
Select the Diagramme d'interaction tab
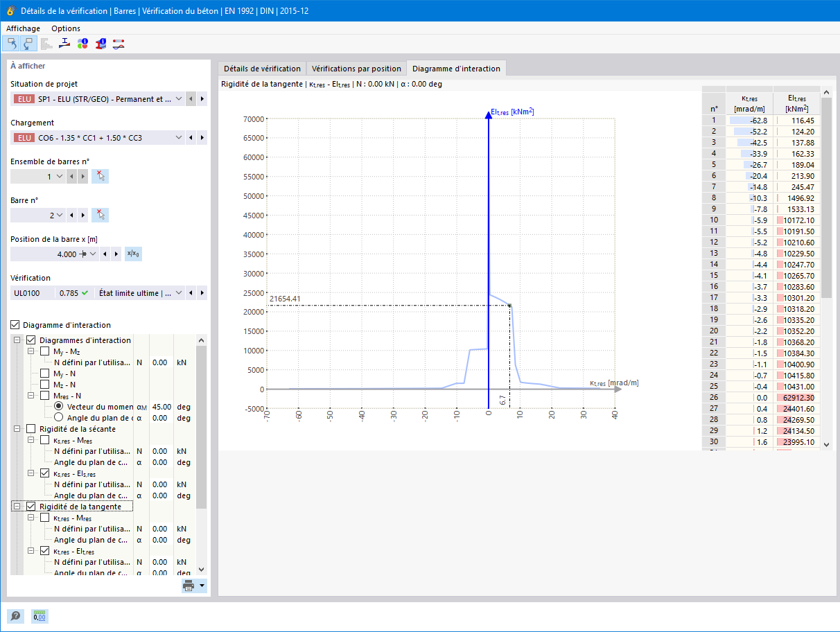pyautogui.click(x=456, y=69)
